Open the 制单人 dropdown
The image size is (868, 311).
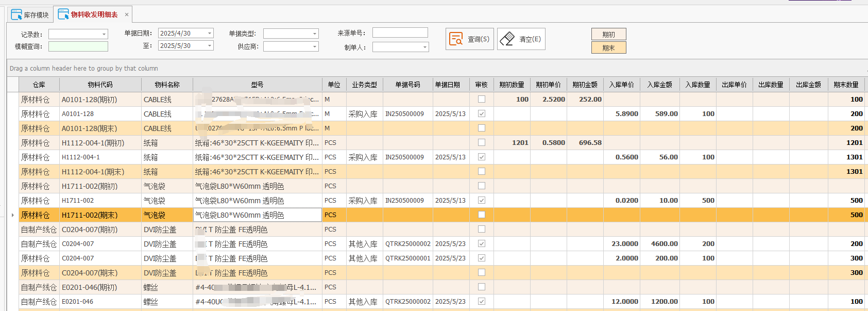coord(425,47)
